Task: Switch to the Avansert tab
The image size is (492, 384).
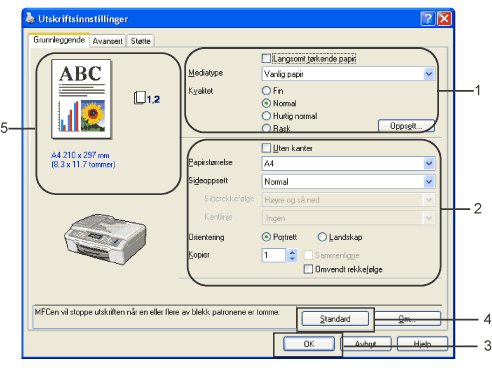Action: click(x=107, y=41)
